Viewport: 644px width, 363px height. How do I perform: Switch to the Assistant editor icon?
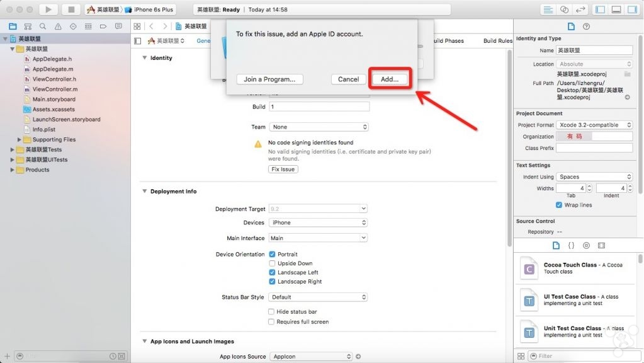[x=565, y=9]
